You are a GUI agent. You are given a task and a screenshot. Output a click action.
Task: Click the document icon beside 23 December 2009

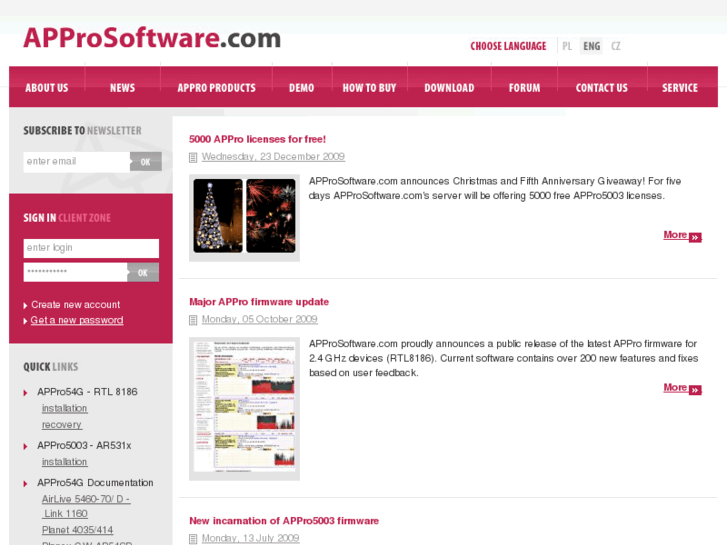coord(193,158)
